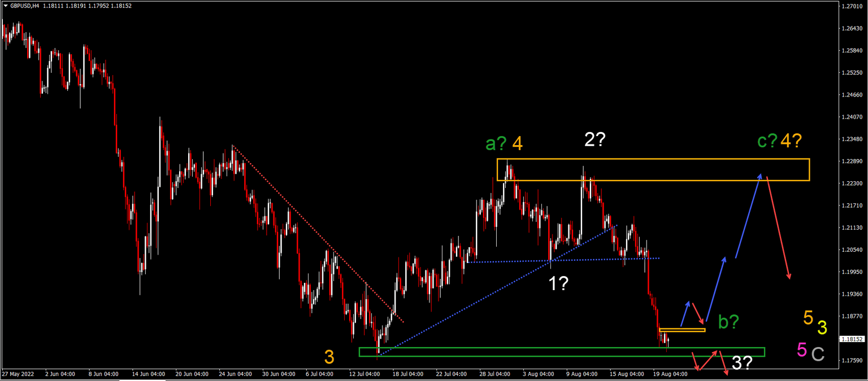Select the green b? annotation text
868x381 pixels.
(728, 323)
